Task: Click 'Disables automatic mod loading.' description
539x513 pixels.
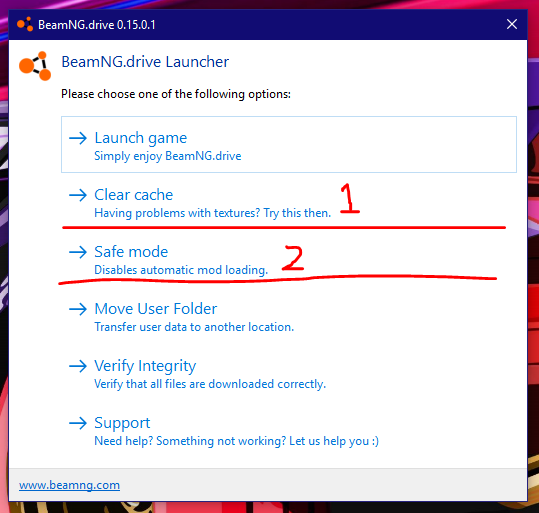Action: [x=181, y=270]
